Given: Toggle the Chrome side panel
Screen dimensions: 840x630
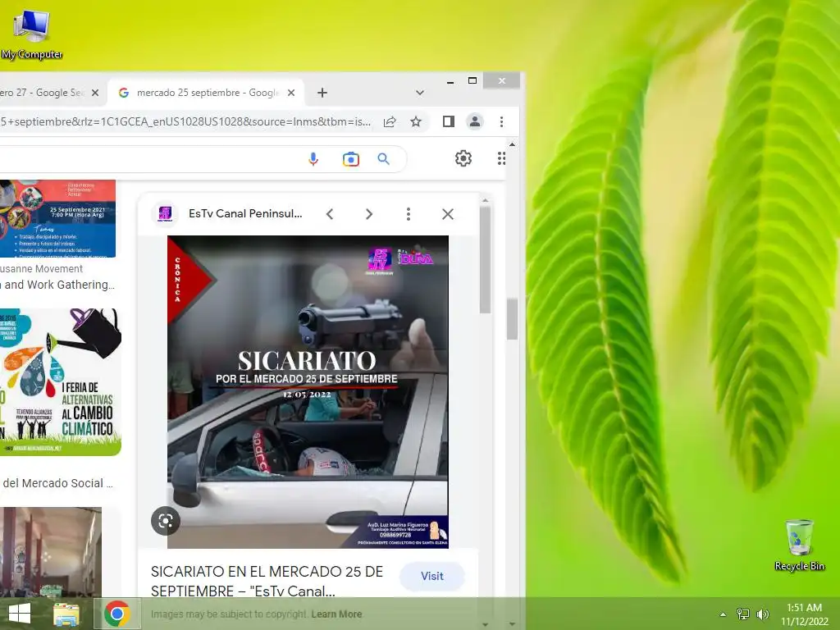Looking at the screenshot, I should (449, 121).
